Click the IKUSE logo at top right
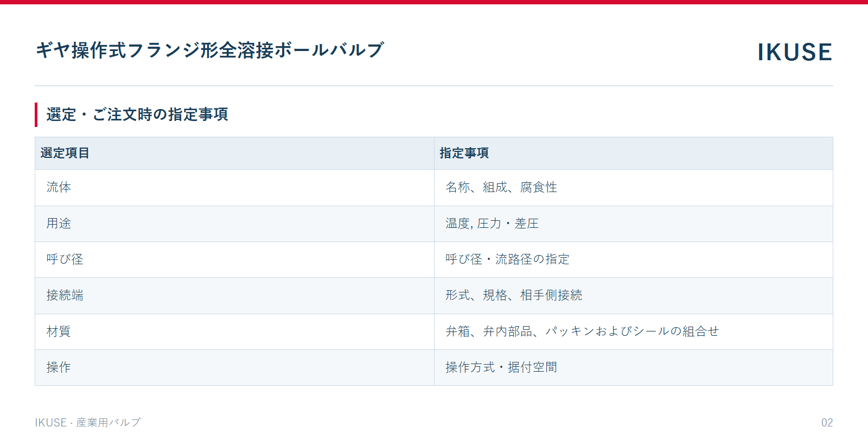The width and height of the screenshot is (868, 446). coord(795,52)
